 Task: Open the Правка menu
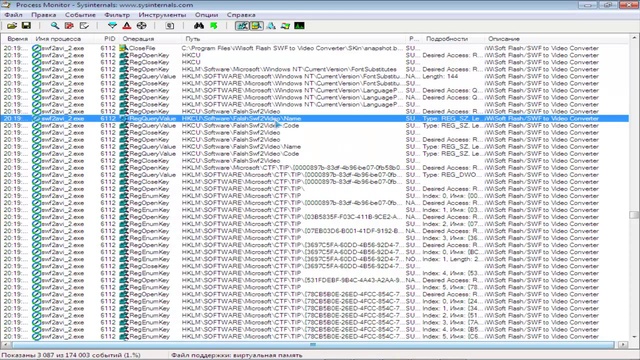[x=44, y=15]
